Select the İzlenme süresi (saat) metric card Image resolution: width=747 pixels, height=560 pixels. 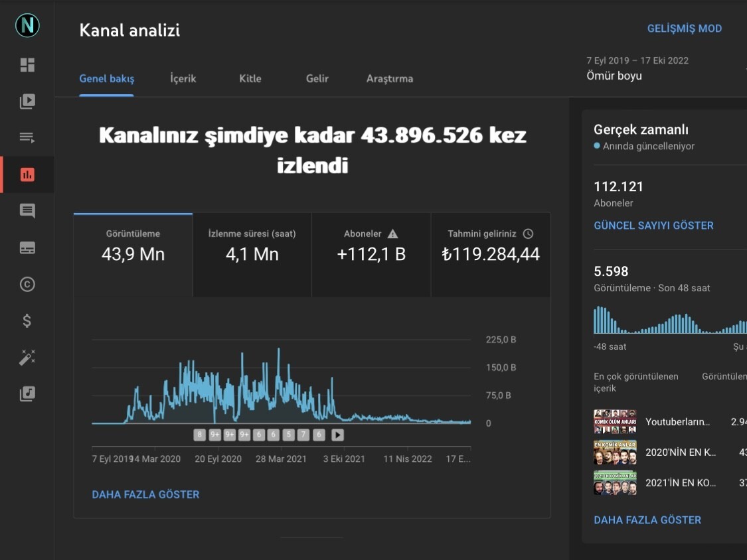252,255
